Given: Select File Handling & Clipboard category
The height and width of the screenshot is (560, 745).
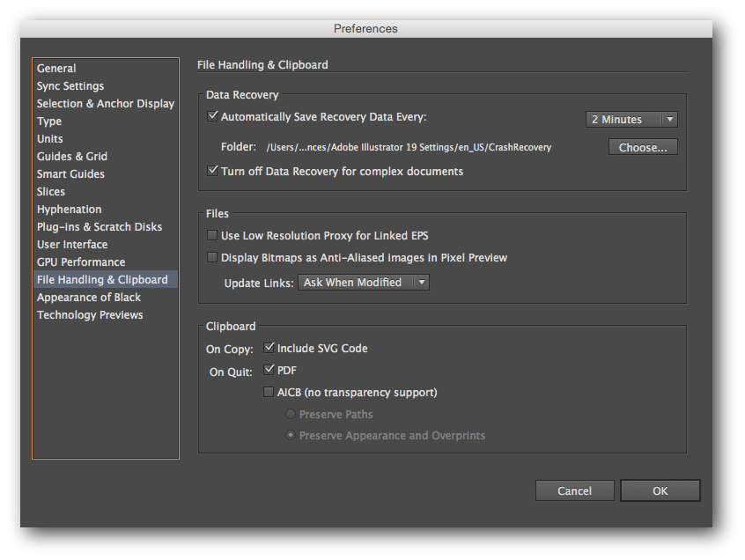Looking at the screenshot, I should (106, 279).
